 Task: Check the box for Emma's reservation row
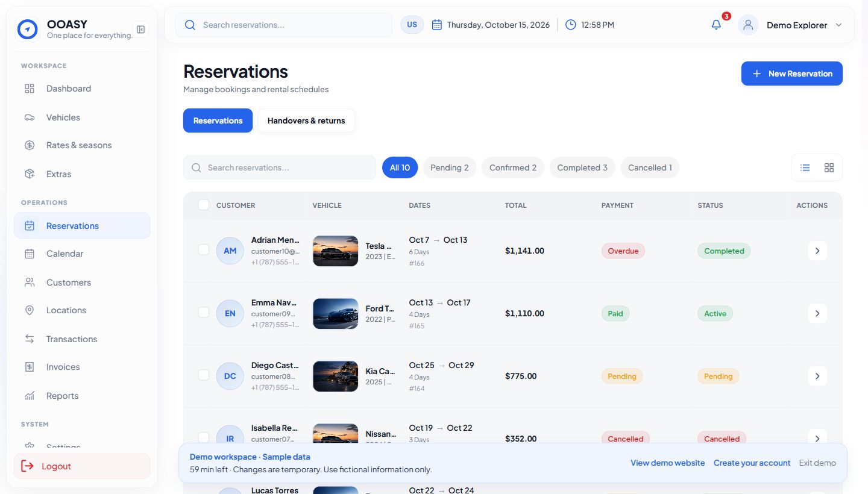204,312
